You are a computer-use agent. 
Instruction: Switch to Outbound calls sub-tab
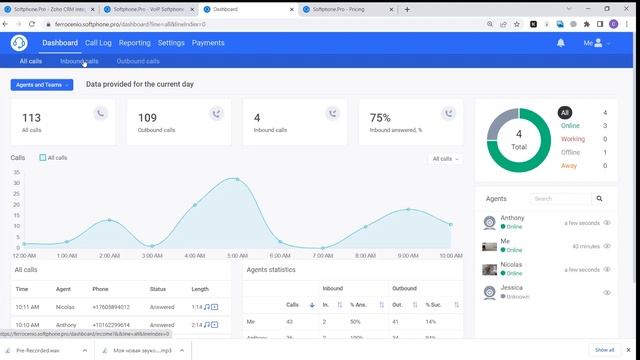[138, 61]
